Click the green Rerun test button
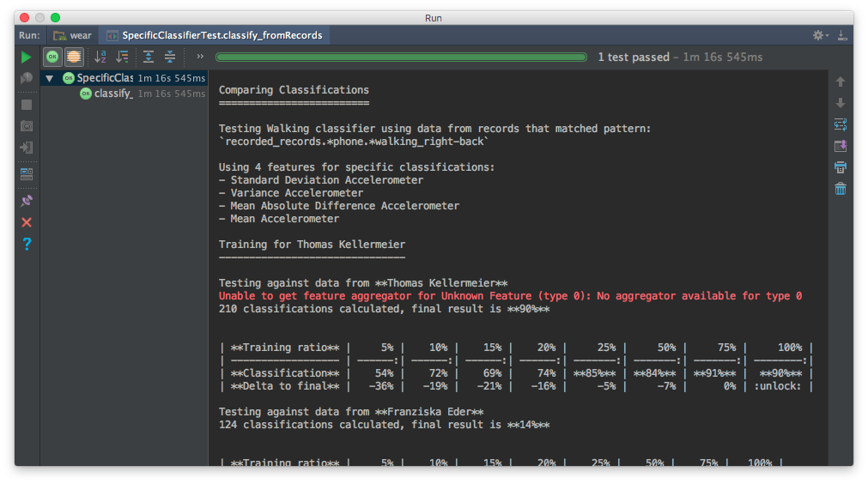 (x=27, y=57)
